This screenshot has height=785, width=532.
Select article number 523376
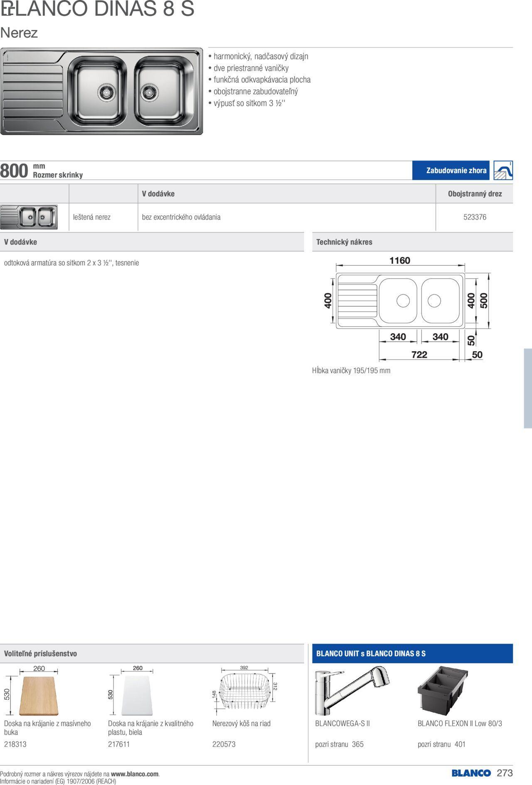tap(475, 217)
